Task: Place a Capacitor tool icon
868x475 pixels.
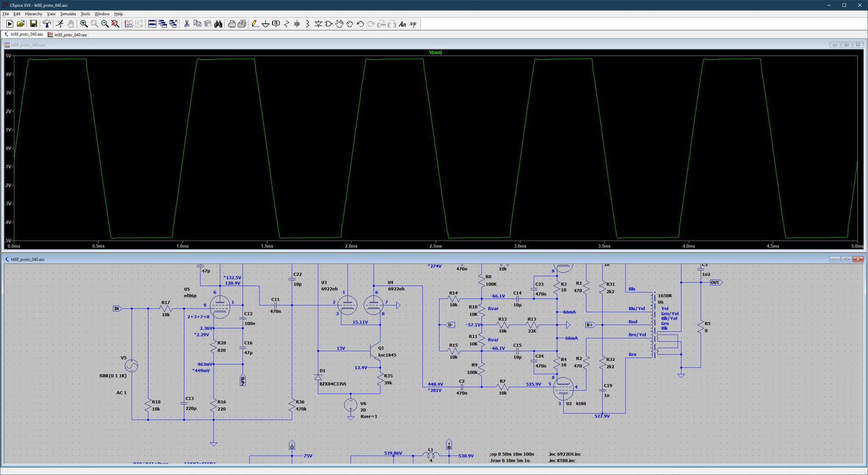Action: pos(297,24)
